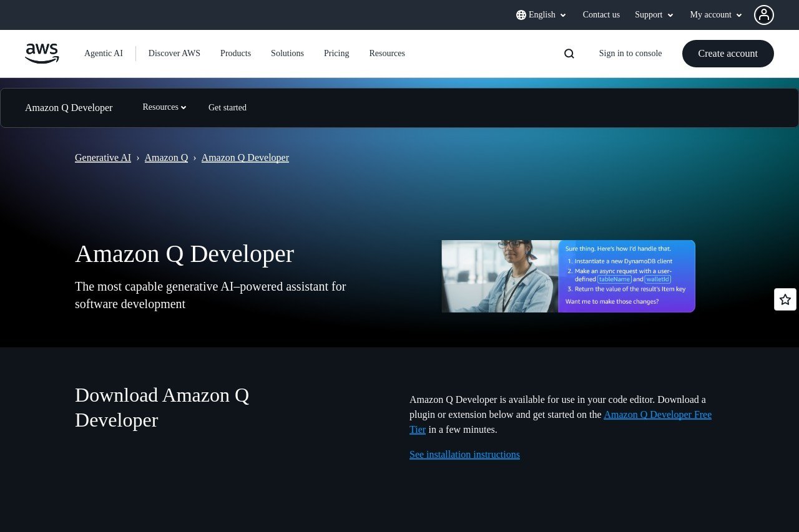Click the hero image of developer

click(569, 276)
